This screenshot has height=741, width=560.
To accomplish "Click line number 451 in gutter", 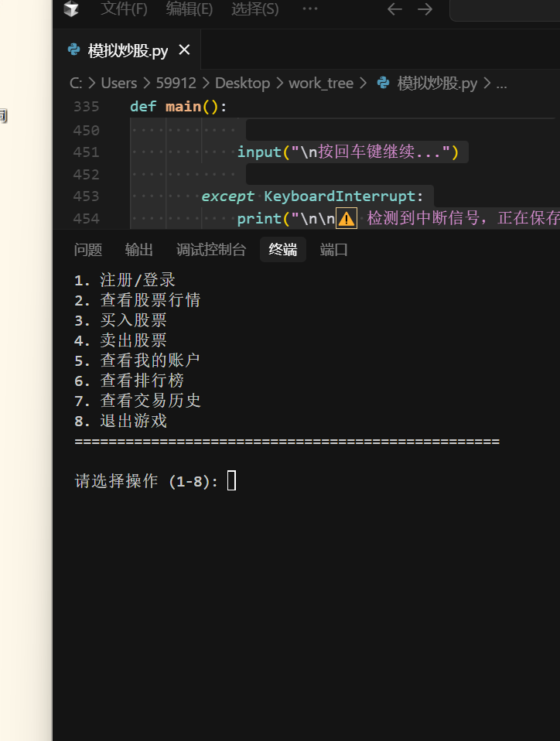I will click(x=86, y=152).
